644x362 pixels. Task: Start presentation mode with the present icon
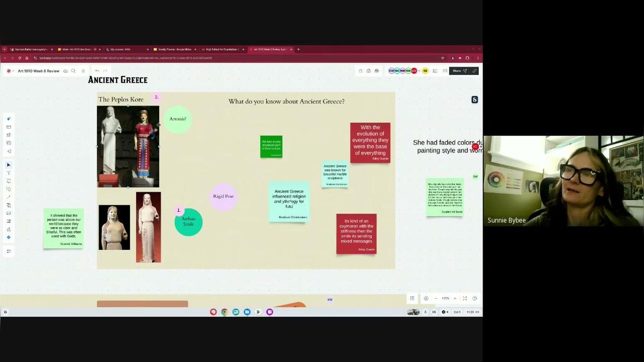pos(445,71)
